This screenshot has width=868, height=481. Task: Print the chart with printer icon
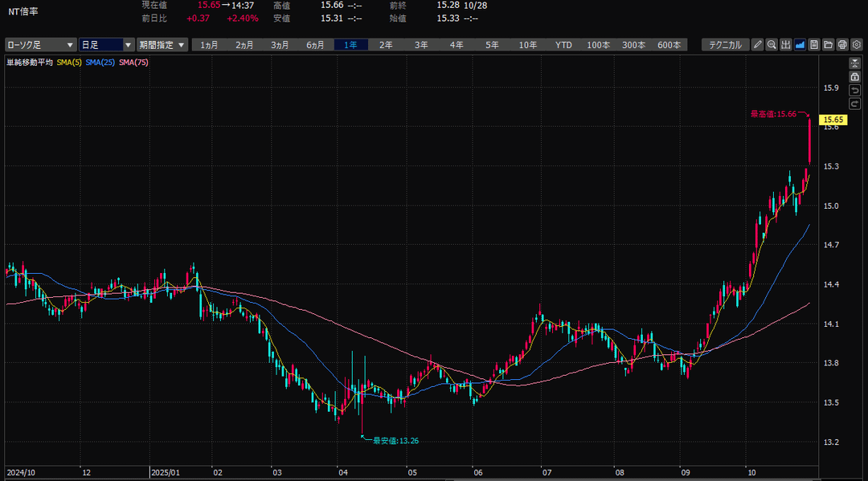(842, 45)
